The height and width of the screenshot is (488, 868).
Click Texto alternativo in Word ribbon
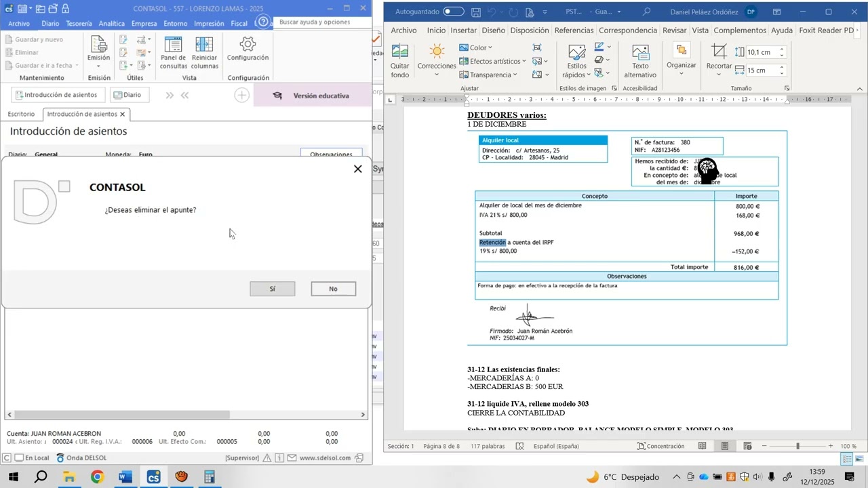tap(640, 61)
